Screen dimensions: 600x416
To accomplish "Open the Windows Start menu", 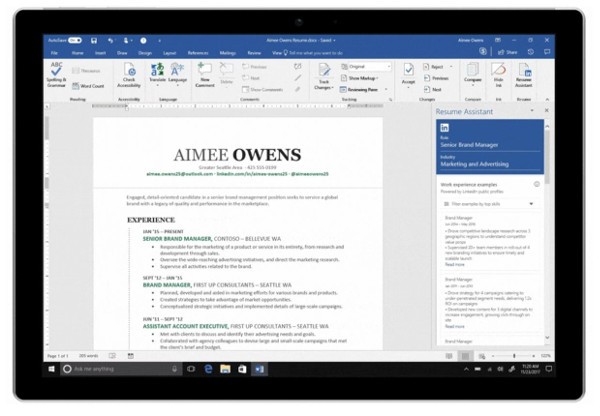I will (51, 369).
